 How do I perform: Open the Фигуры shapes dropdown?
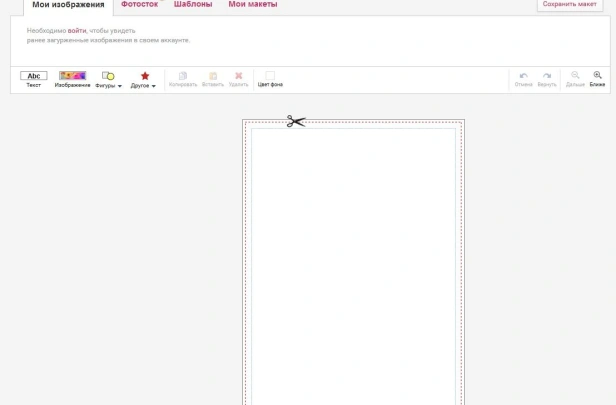[108, 77]
